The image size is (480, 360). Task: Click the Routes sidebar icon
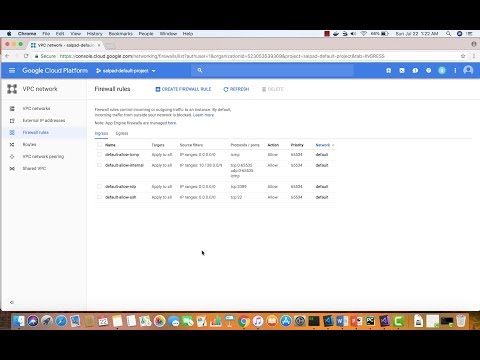(12, 145)
